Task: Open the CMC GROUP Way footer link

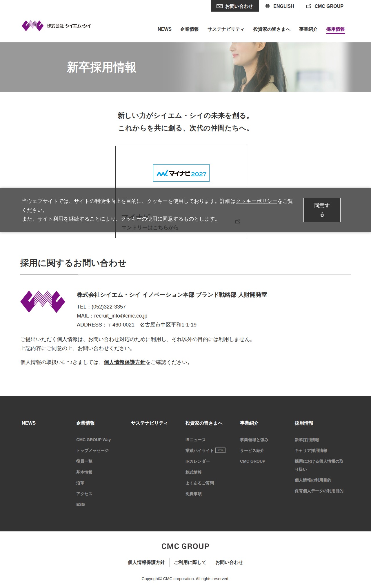Action: click(94, 440)
